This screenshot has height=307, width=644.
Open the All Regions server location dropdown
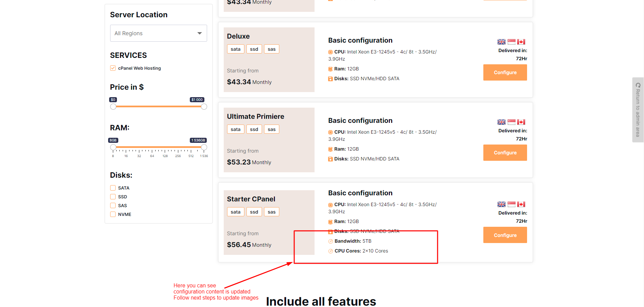point(158,33)
